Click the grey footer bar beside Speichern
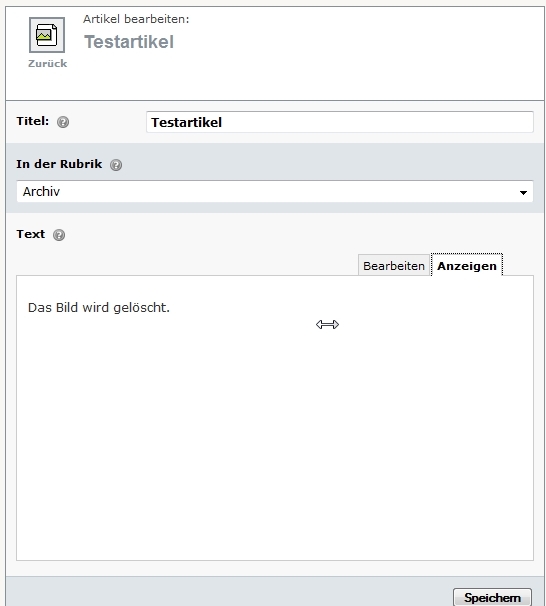This screenshot has height=606, width=546. (228, 591)
